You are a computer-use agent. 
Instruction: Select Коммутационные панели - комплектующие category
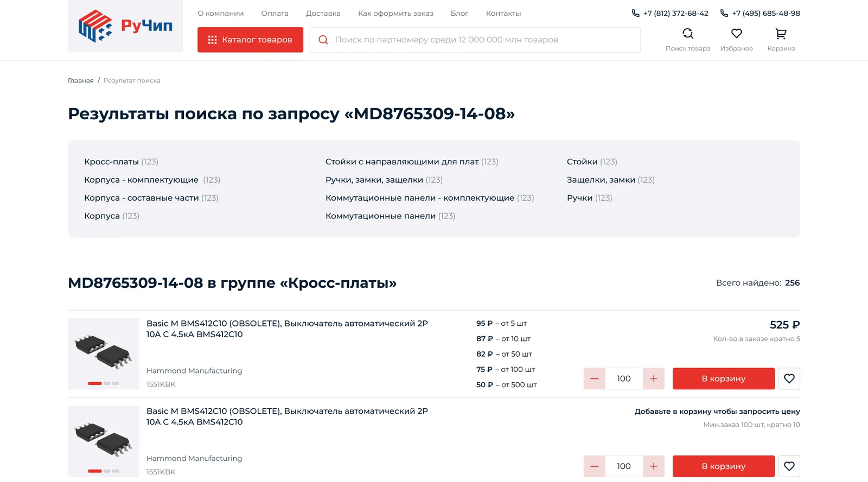coord(430,198)
